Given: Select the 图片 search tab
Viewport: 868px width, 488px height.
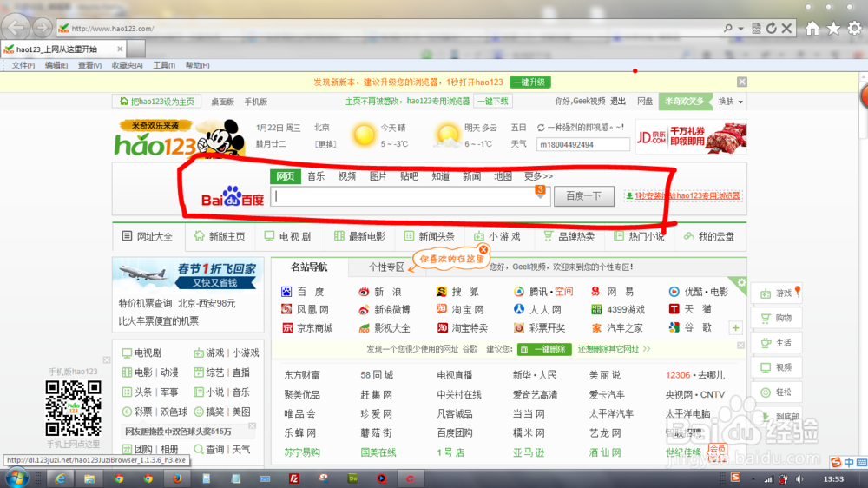Looking at the screenshot, I should coord(378,176).
